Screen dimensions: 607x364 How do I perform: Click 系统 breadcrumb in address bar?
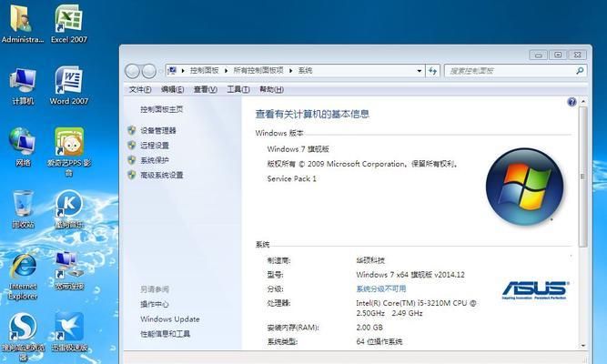coord(305,70)
